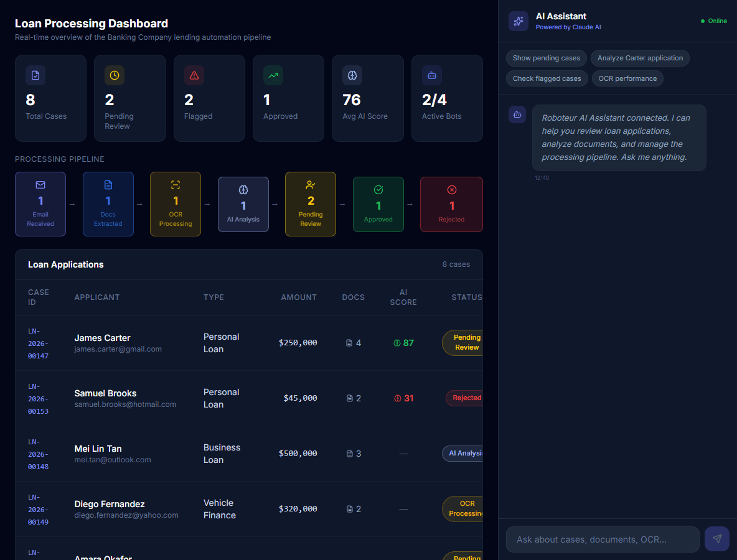The image size is (737, 560).
Task: Click the AI Analysis brain icon in pipeline
Action: click(243, 190)
